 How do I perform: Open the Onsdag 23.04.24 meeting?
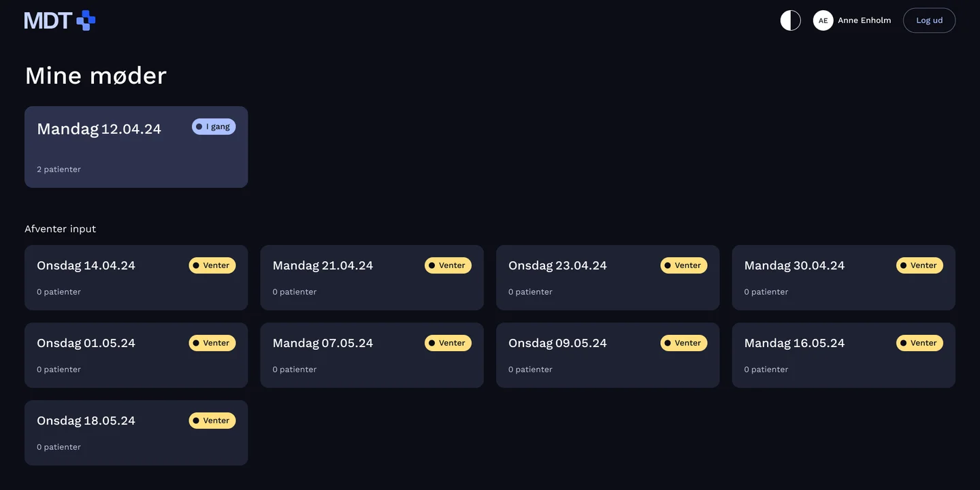tap(608, 278)
